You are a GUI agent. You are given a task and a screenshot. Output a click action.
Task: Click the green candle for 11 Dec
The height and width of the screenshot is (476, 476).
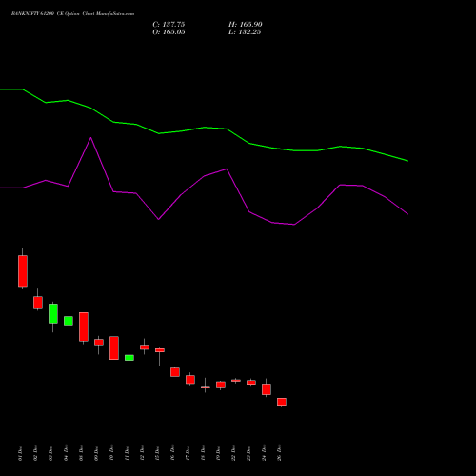[x=129, y=358]
